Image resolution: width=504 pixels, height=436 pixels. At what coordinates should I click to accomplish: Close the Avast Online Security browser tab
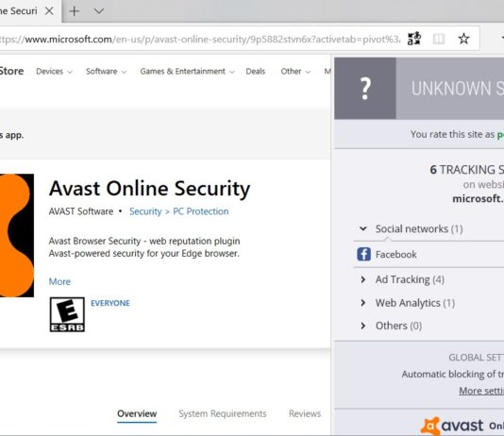tap(49, 11)
